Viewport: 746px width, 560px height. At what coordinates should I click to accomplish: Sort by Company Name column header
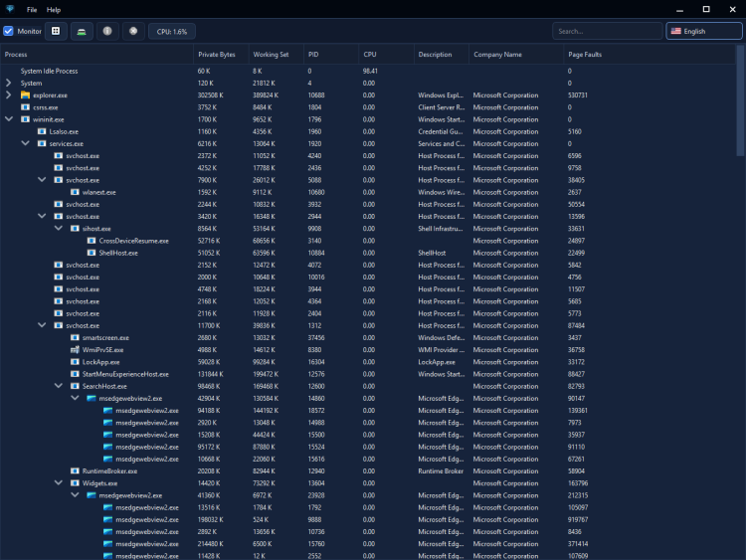(x=516, y=55)
